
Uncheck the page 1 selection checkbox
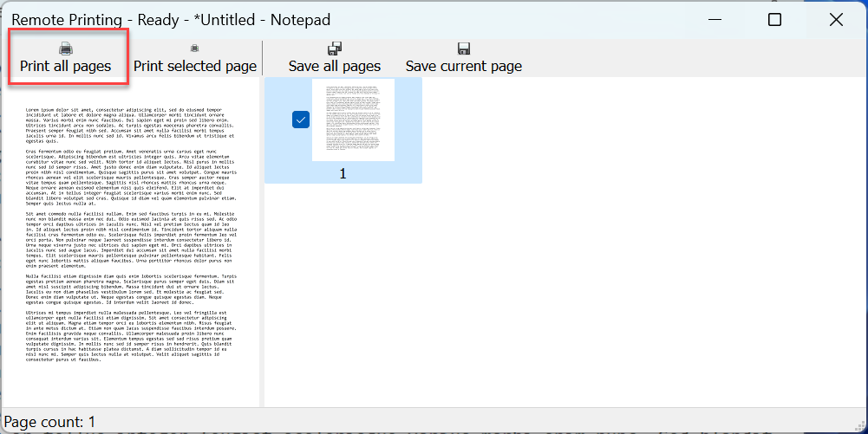[301, 120]
